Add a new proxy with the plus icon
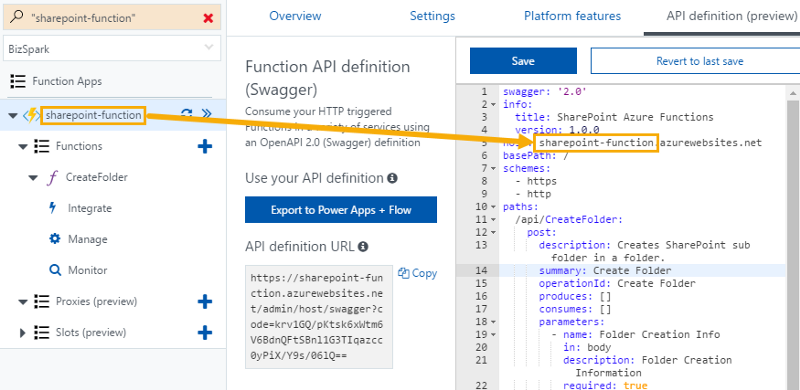Viewport: 800px width, 390px height. [205, 302]
